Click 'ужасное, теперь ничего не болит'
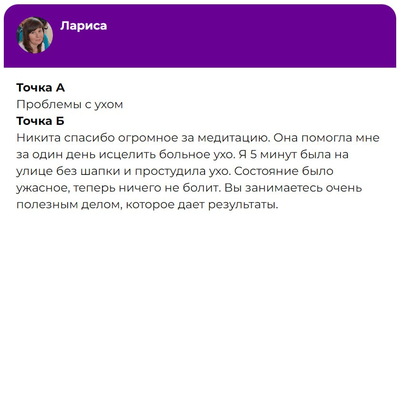 tap(118, 188)
